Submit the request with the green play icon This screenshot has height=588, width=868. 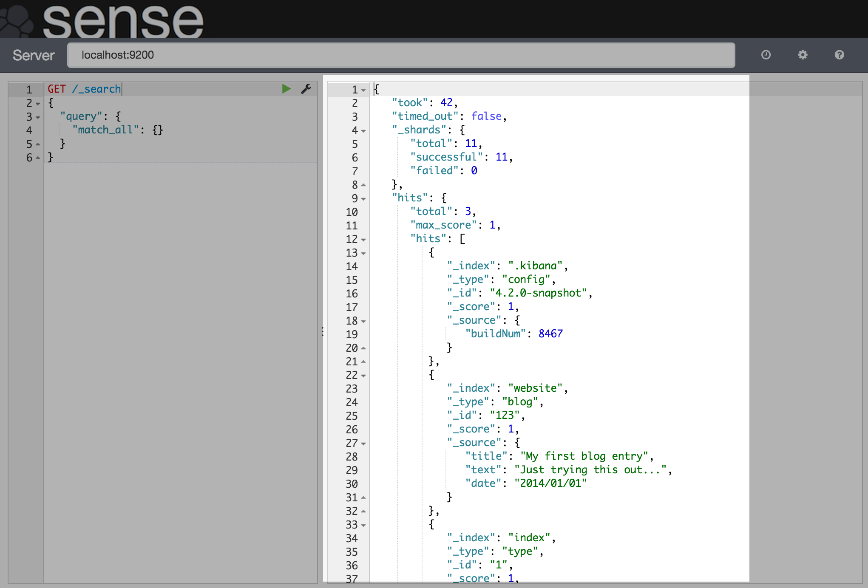point(286,88)
